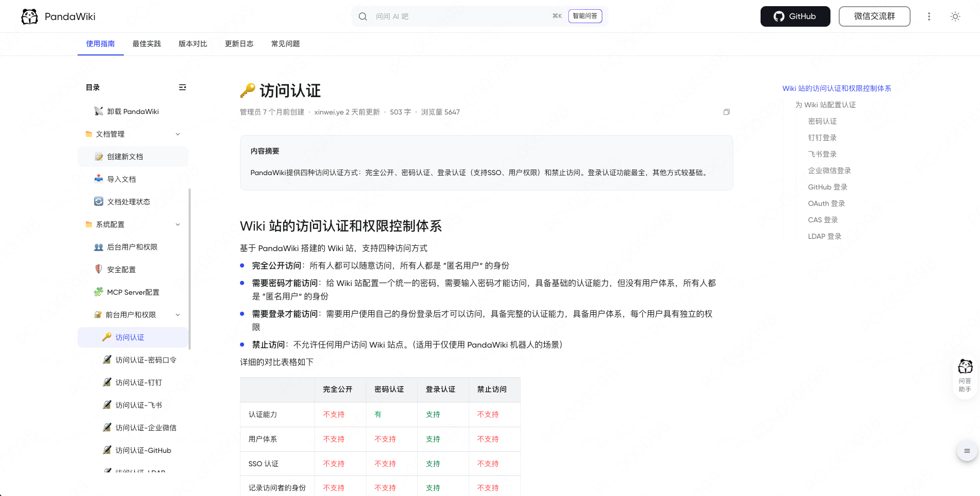The image size is (980, 496).
Task: Click the key icon beside 访问认证 in sidebar
Action: tap(107, 337)
